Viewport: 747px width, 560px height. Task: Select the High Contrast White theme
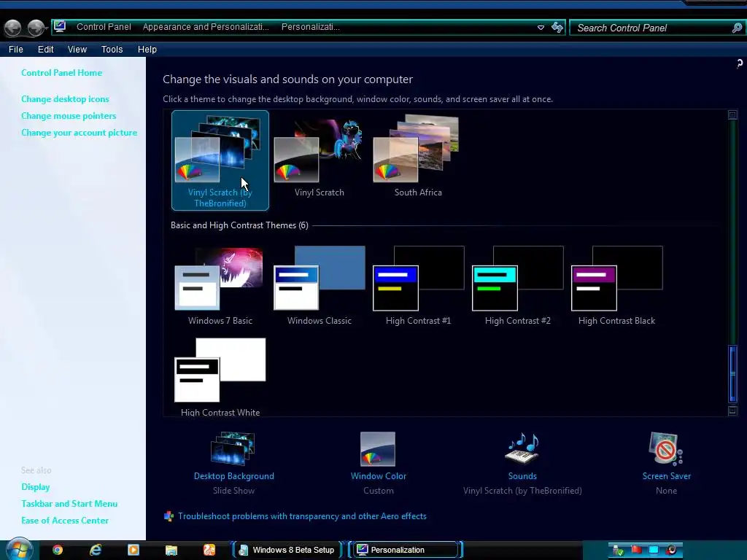[220, 377]
